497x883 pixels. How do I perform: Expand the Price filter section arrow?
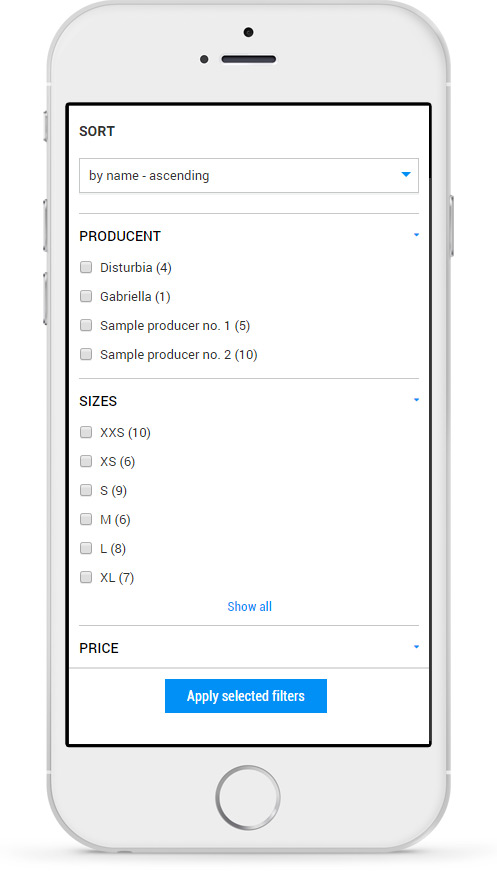(416, 646)
